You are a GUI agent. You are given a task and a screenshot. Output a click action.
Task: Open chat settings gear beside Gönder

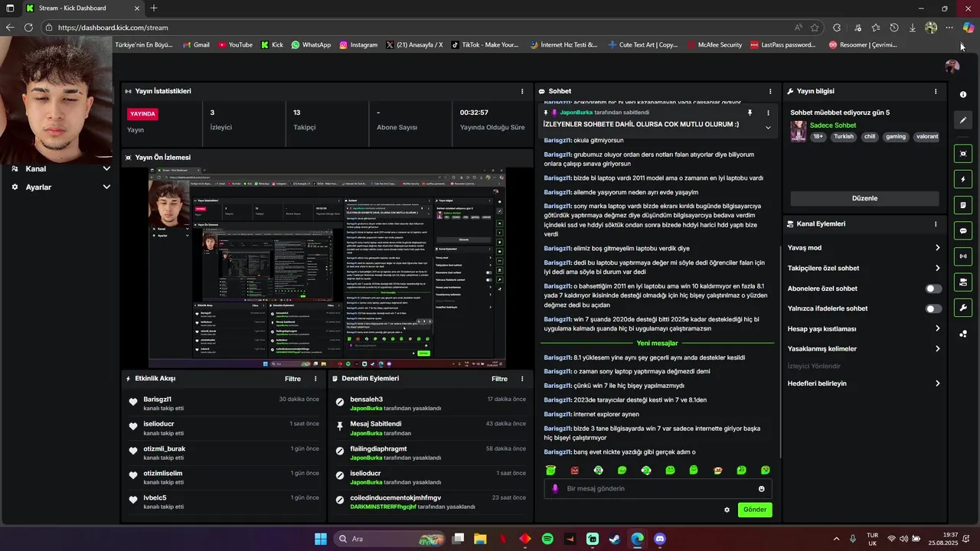727,510
